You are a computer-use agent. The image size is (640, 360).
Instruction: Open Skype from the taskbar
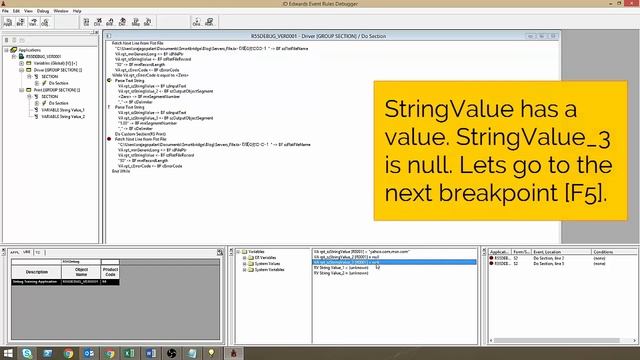pyautogui.click(x=27, y=353)
